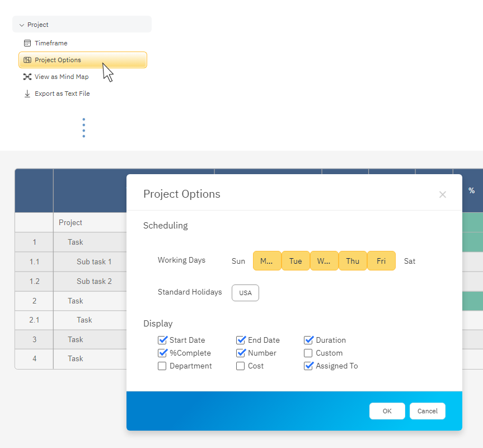Click OK to save project options
The height and width of the screenshot is (448, 483).
(387, 410)
